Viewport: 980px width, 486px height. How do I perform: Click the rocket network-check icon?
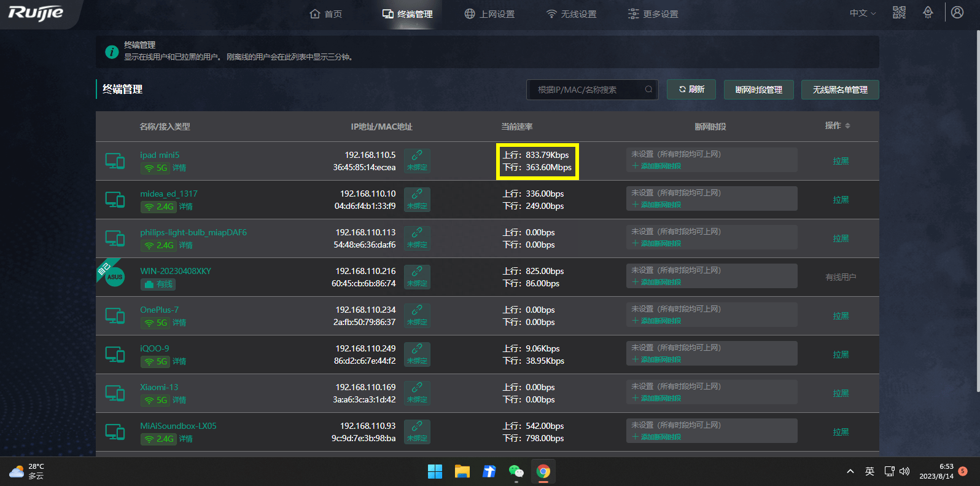coord(928,12)
